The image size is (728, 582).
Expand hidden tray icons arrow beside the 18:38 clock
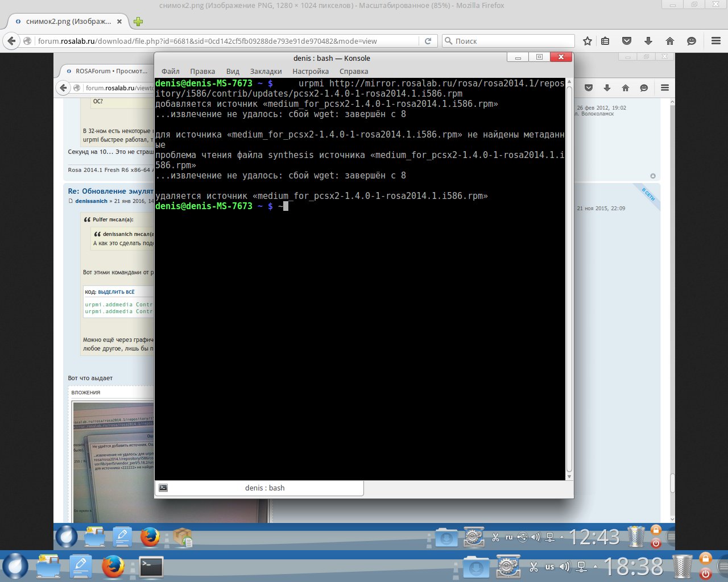(x=595, y=567)
